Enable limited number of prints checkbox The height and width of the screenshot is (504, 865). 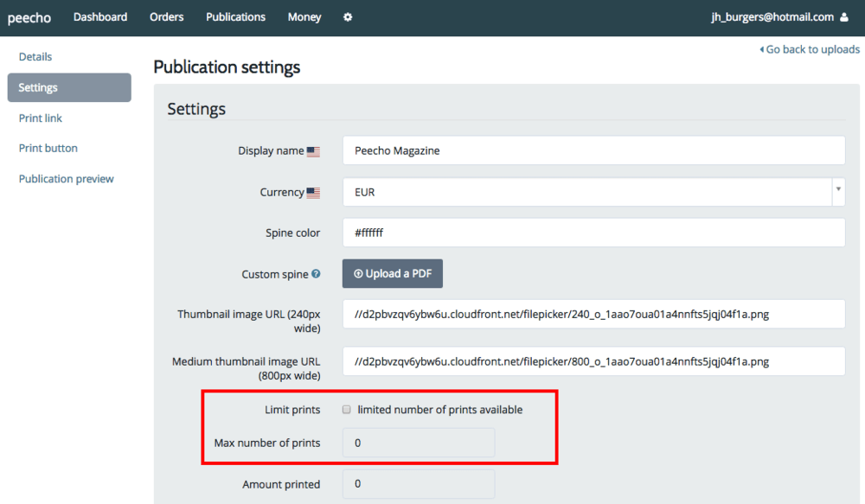(x=347, y=409)
